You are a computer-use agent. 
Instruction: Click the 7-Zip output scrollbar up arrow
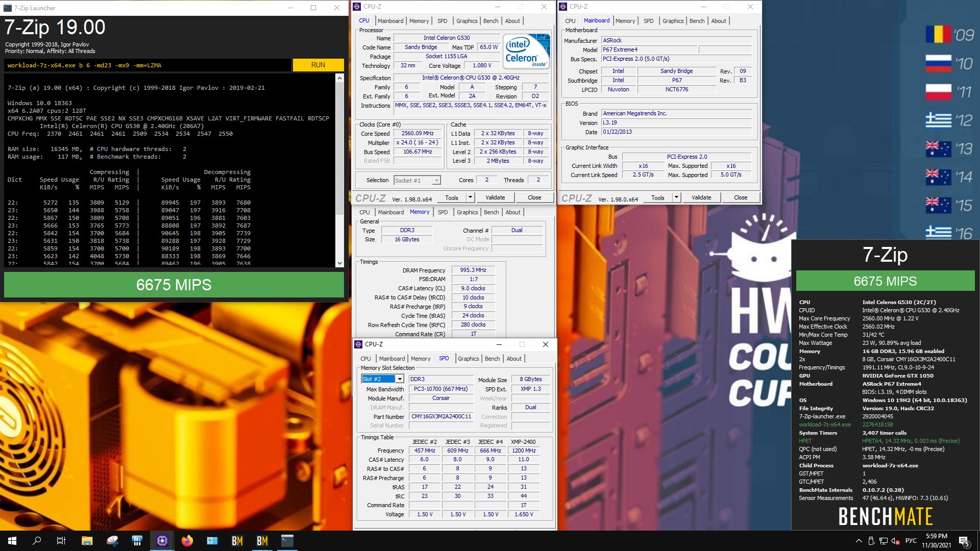coord(339,78)
